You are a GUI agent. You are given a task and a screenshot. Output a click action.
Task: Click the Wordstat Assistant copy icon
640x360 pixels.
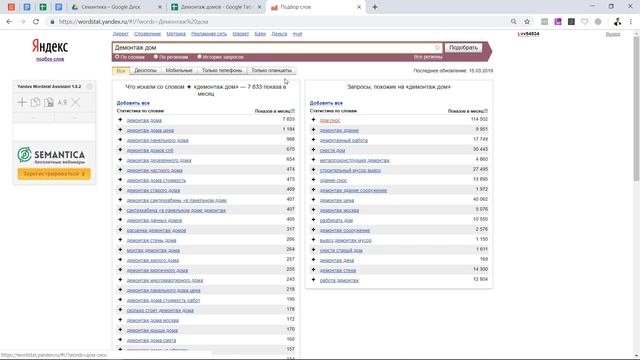pos(36,102)
